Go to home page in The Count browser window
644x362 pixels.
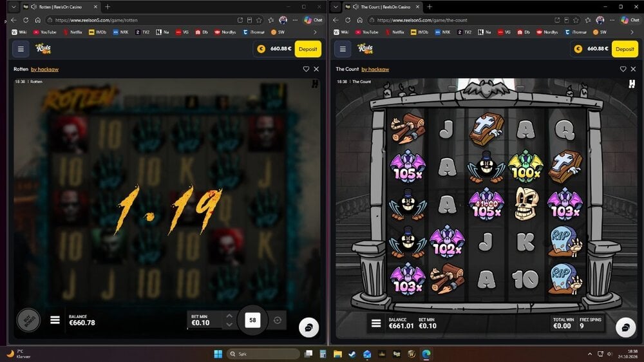(x=360, y=20)
